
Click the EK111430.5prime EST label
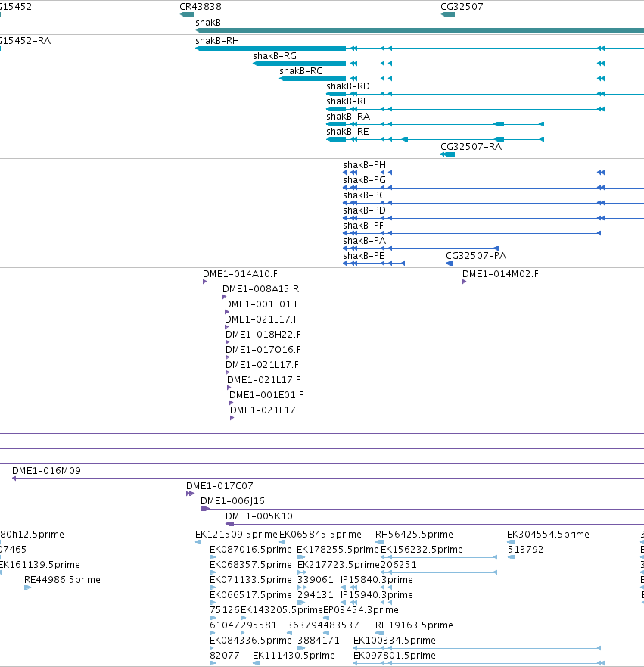click(294, 656)
